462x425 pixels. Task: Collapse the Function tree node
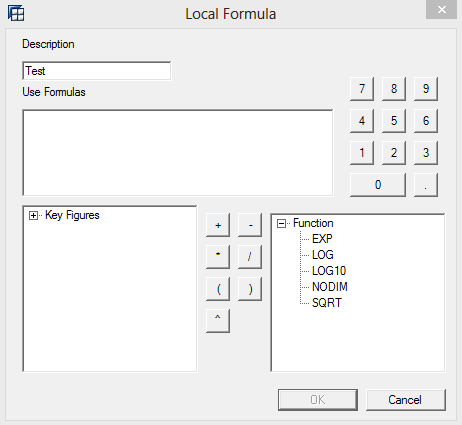point(281,223)
